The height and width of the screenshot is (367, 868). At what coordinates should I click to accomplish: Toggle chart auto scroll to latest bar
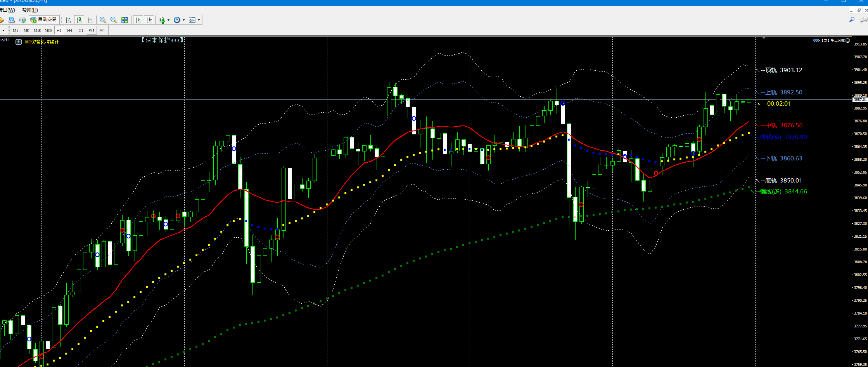[x=138, y=20]
